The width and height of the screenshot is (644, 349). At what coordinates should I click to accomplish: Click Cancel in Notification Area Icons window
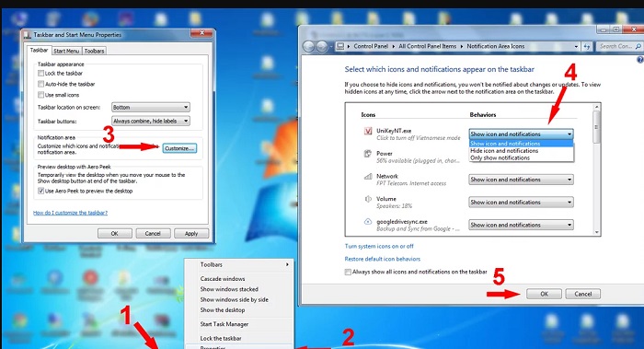[582, 294]
